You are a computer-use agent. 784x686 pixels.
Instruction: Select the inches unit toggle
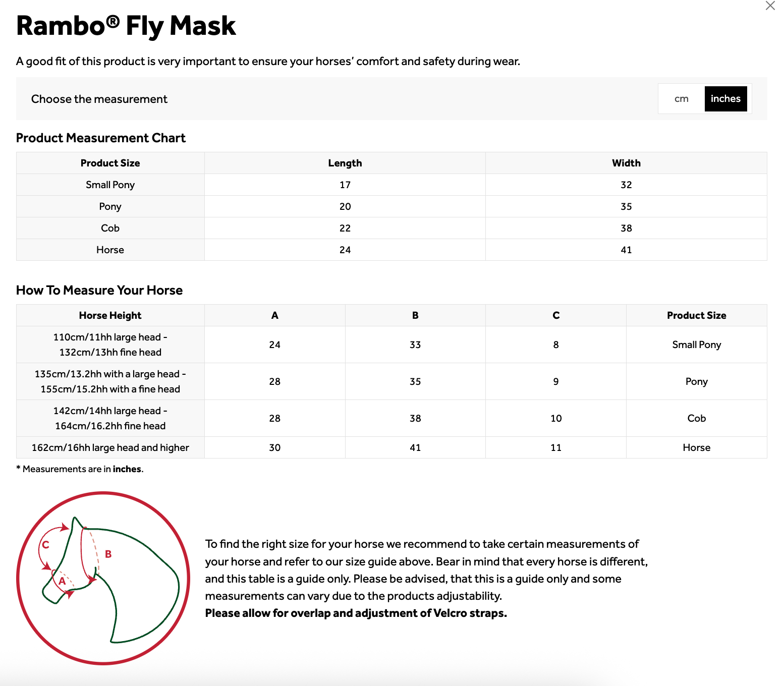(725, 99)
